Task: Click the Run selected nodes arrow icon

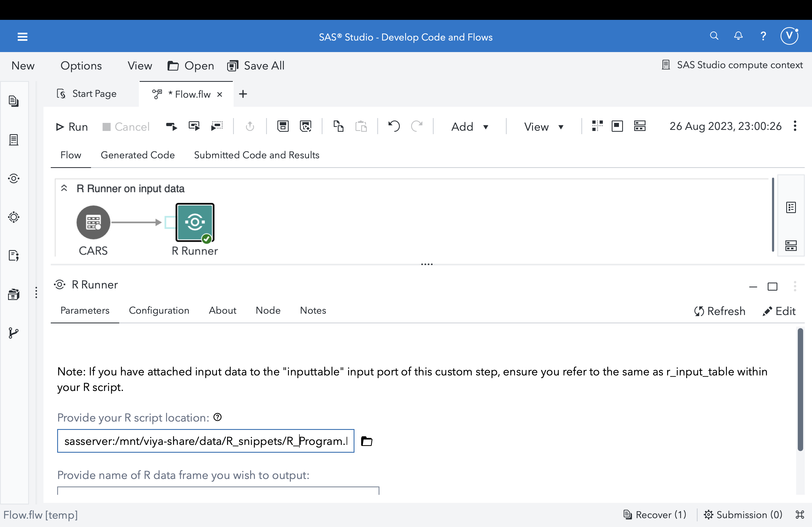Action: [x=171, y=126]
